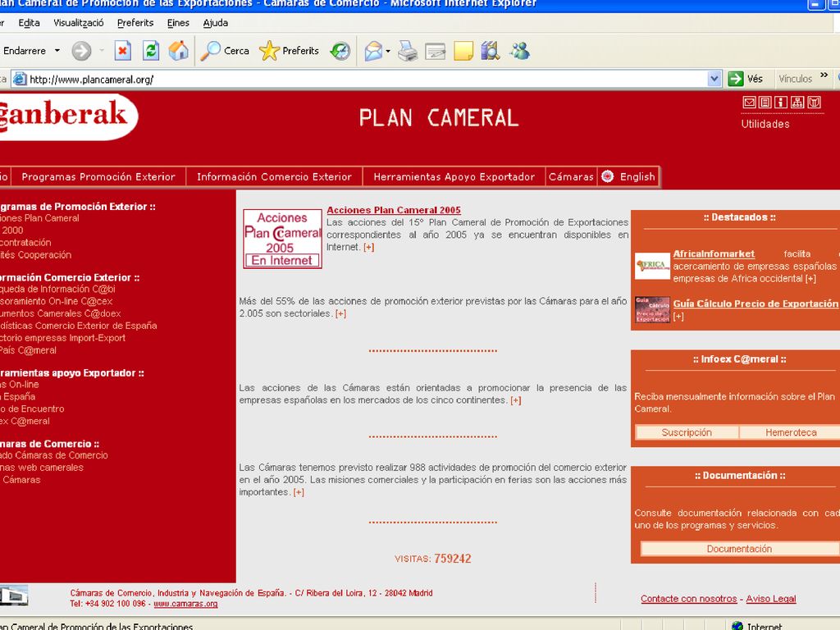This screenshot has width=840, height=630.
Task: Expand the cinco continentes story [+]
Action: [x=516, y=400]
